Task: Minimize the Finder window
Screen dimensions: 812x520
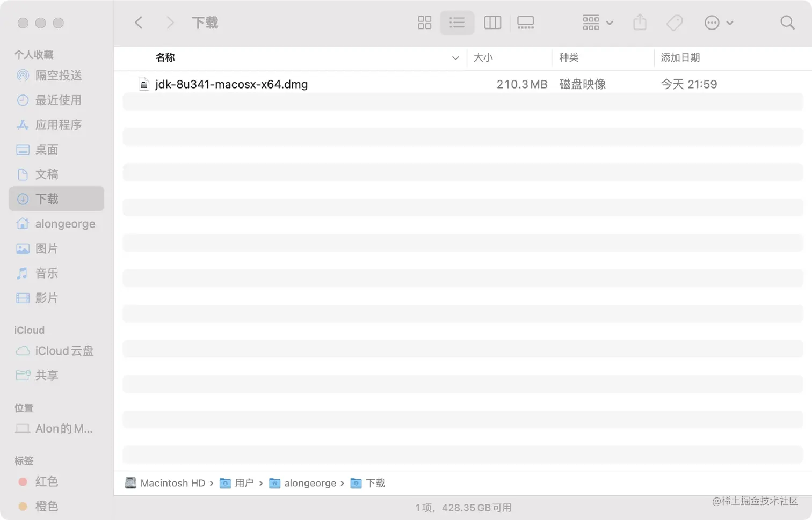Action: tap(40, 23)
